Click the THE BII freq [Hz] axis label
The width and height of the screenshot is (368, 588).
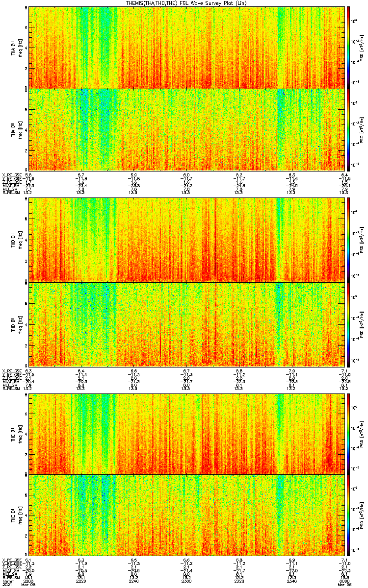click(20, 516)
